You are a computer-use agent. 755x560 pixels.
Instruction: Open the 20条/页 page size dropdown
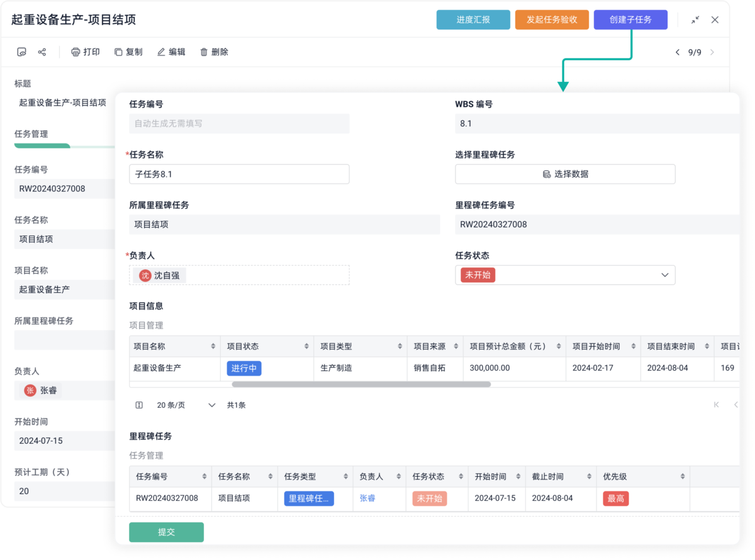186,405
